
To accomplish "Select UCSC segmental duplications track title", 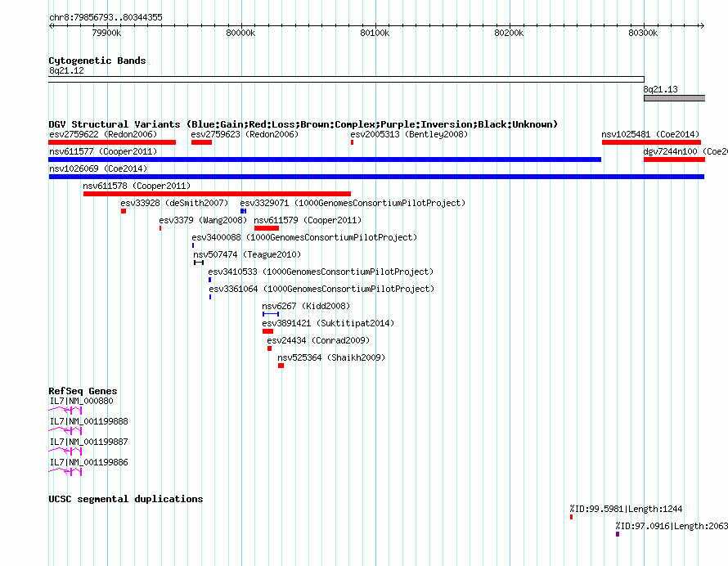I will [126, 499].
